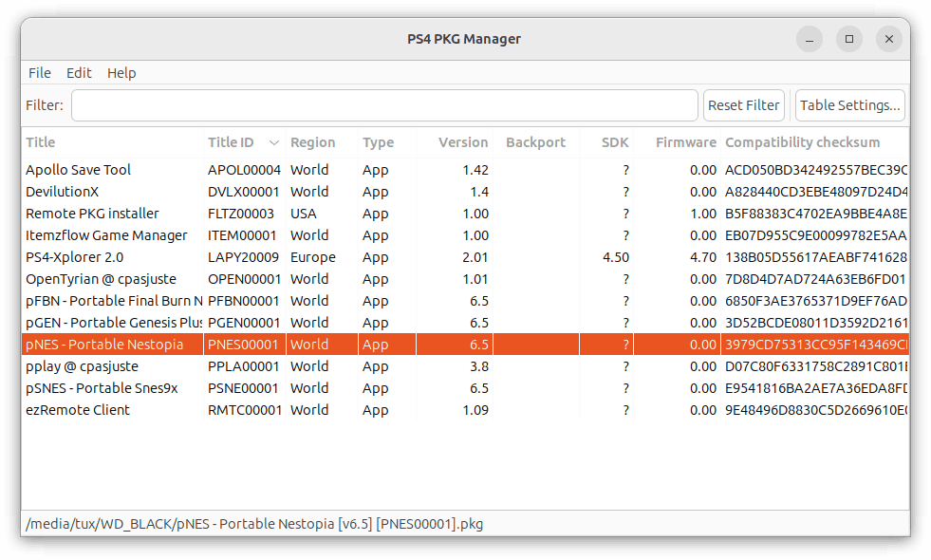This screenshot has width=931, height=560.
Task: Click checksum starting ACD050BD
Action: coord(816,170)
